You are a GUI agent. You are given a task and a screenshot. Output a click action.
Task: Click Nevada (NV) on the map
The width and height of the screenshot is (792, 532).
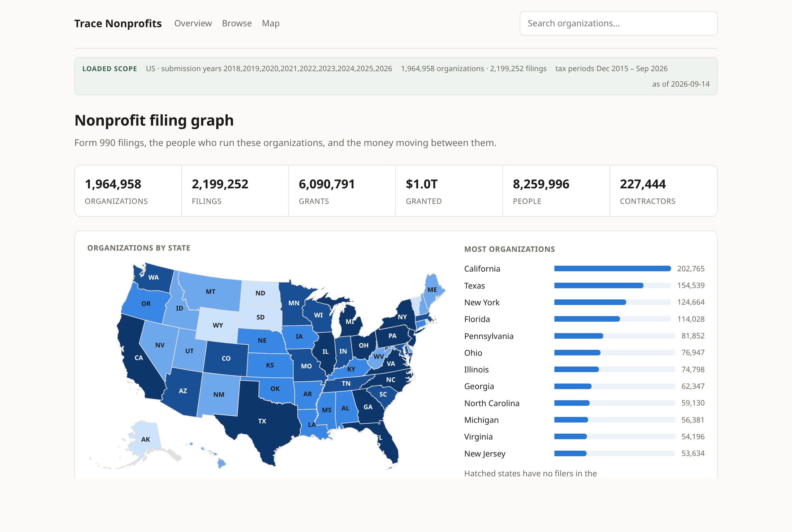pyautogui.click(x=160, y=345)
